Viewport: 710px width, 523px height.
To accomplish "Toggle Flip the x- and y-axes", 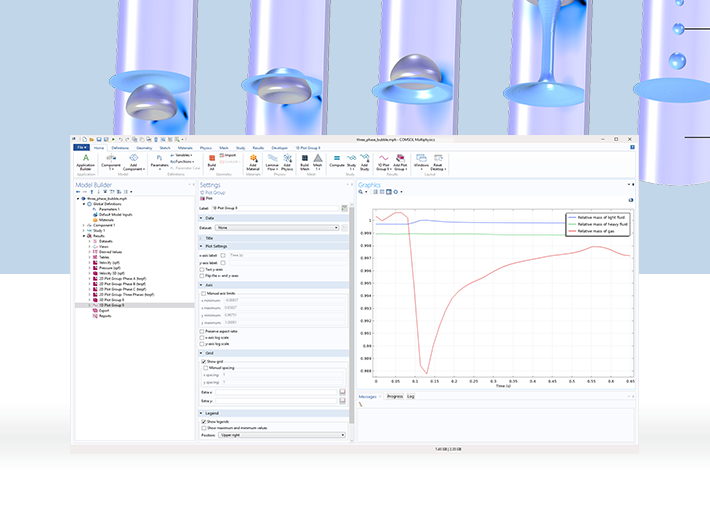I will [x=202, y=276].
